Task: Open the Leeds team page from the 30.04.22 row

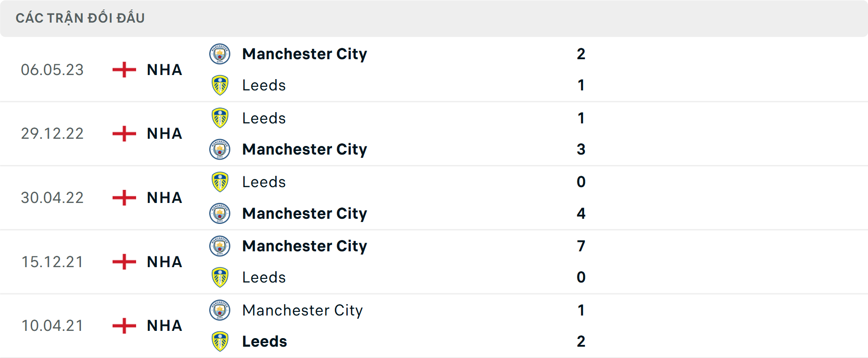Action: (264, 182)
